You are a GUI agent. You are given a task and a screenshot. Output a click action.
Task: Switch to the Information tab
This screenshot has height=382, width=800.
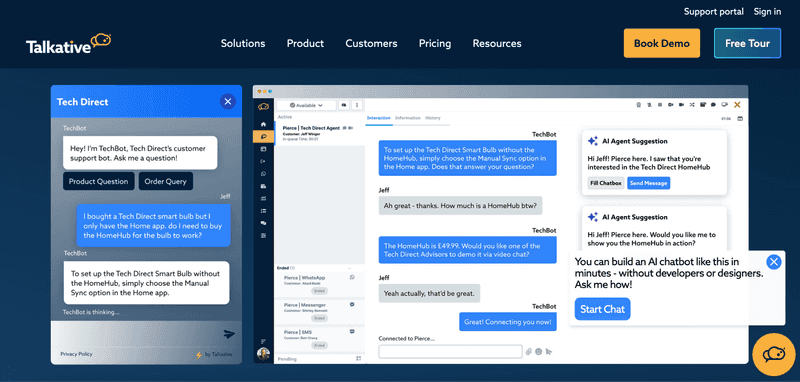pos(408,118)
